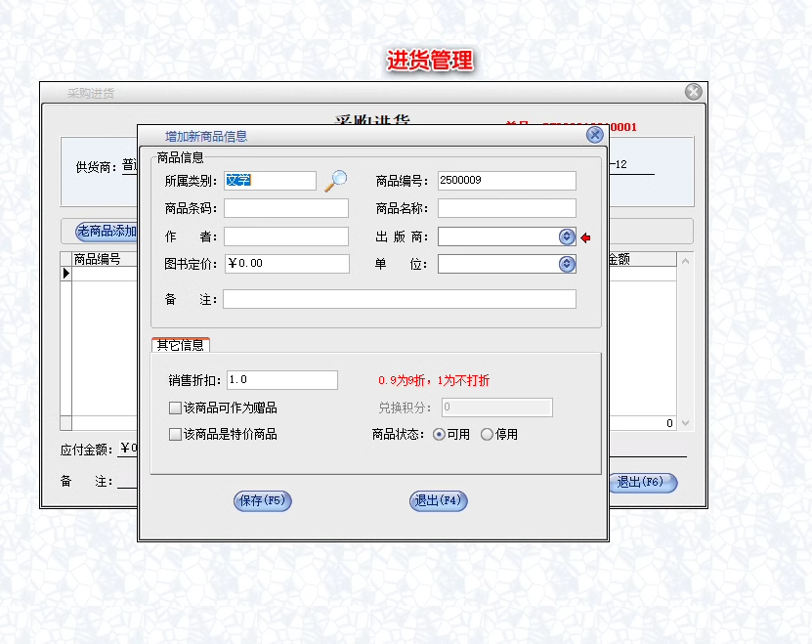Click into the 作者 field
This screenshot has height=644, width=812.
click(286, 236)
